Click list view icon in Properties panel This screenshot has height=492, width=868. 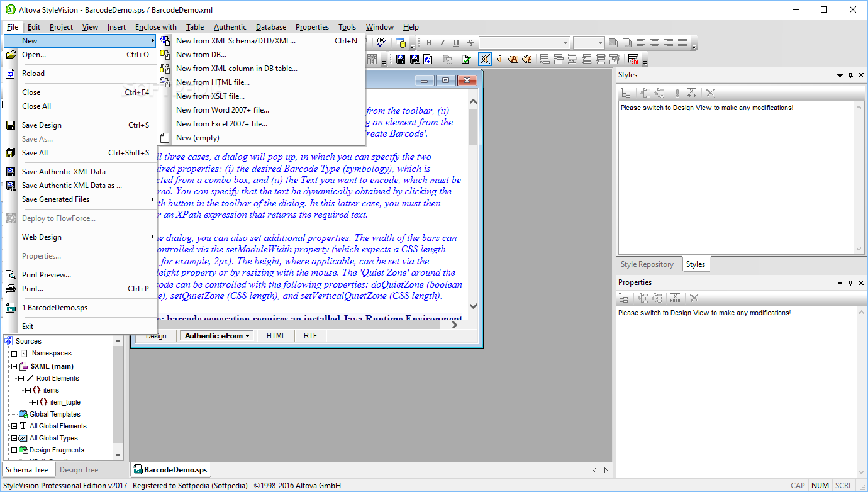pos(625,298)
